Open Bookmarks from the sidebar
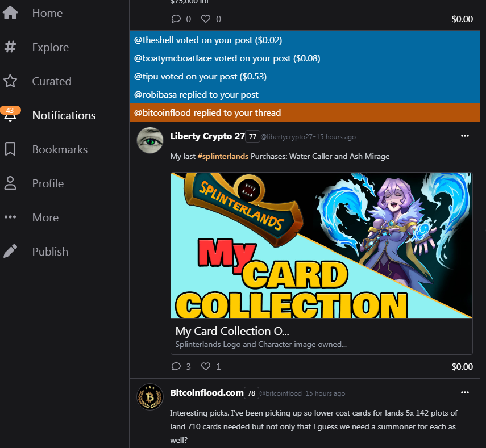The height and width of the screenshot is (448, 486). [x=60, y=149]
